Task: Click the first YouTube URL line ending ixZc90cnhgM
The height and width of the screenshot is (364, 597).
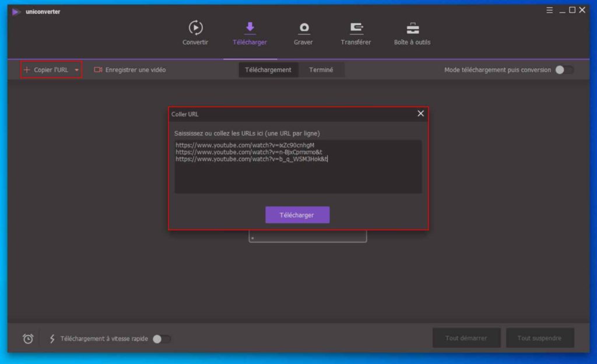Action: (x=245, y=145)
